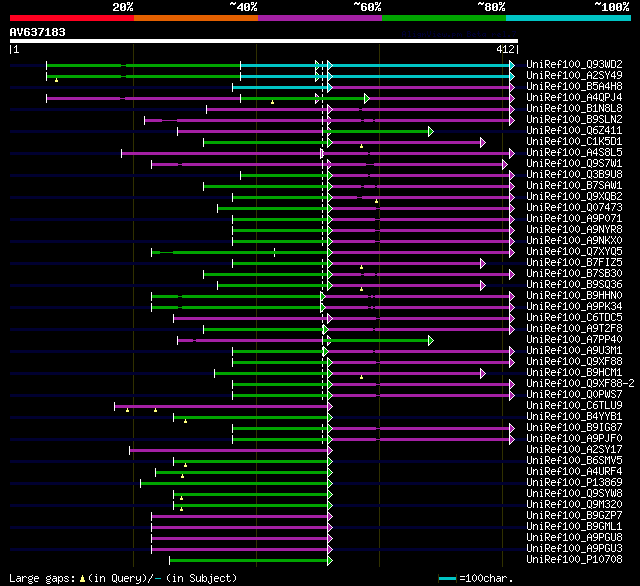
Task: Click UniRef100_A4S8L5 text
Action: tap(574, 153)
